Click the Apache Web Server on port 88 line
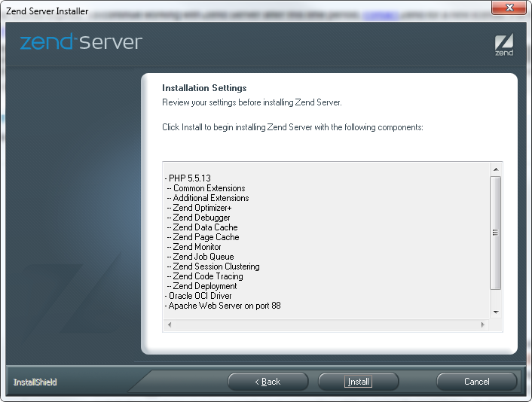The height and width of the screenshot is (402, 532). pyautogui.click(x=223, y=306)
